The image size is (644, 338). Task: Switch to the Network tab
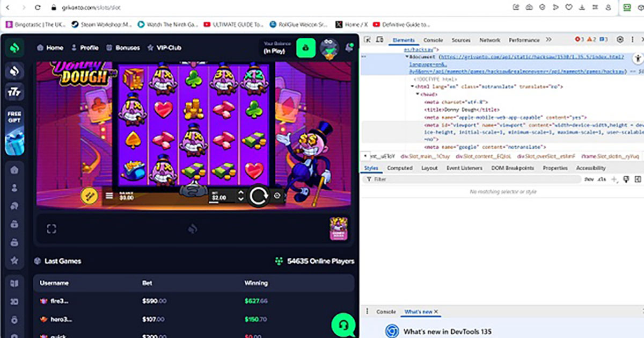(489, 40)
